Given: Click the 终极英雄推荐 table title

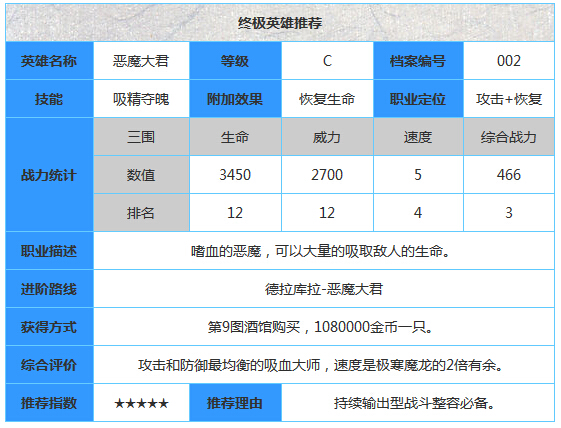Looking at the screenshot, I should tap(280, 23).
